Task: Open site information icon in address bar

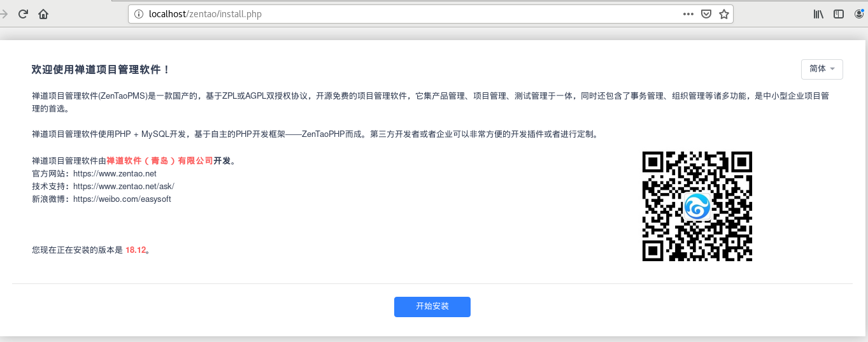Action: pyautogui.click(x=139, y=13)
